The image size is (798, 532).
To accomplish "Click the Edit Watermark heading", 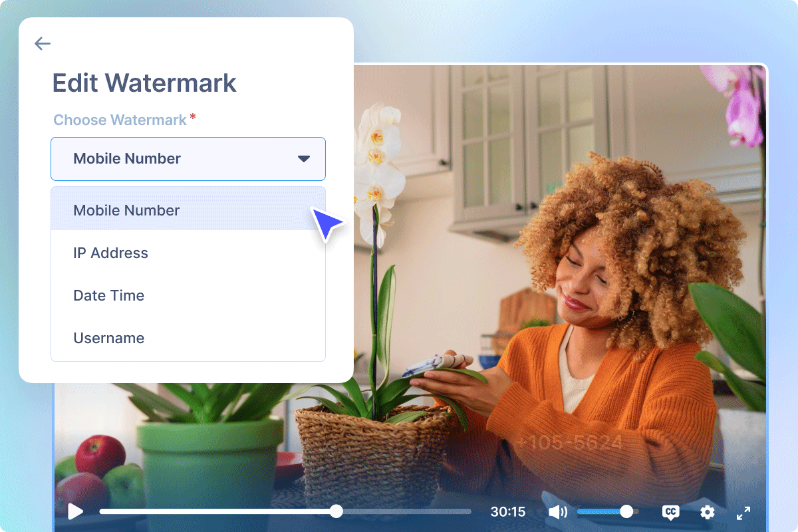I will (x=144, y=83).
